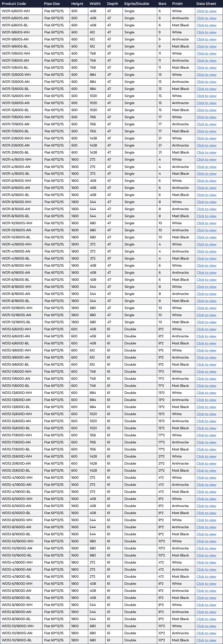
Task: Open data sheet for WD12-6/1800D-BL
Action: click(206, 598)
